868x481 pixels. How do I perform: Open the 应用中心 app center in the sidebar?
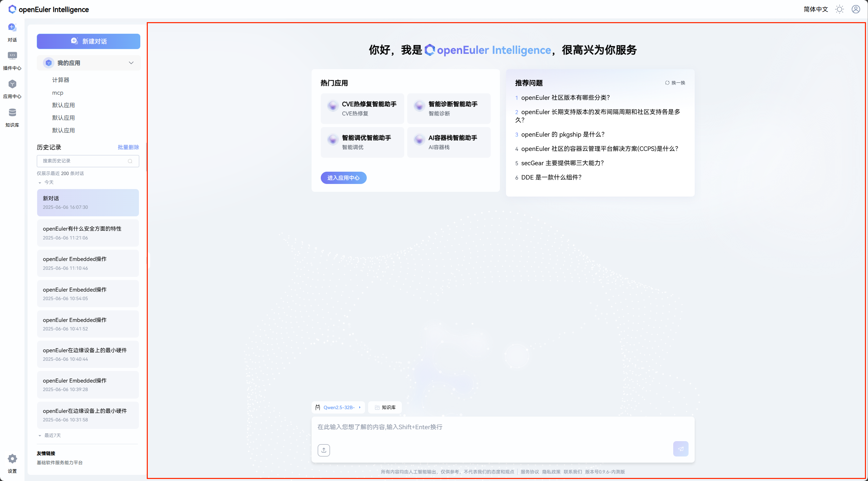12,84
